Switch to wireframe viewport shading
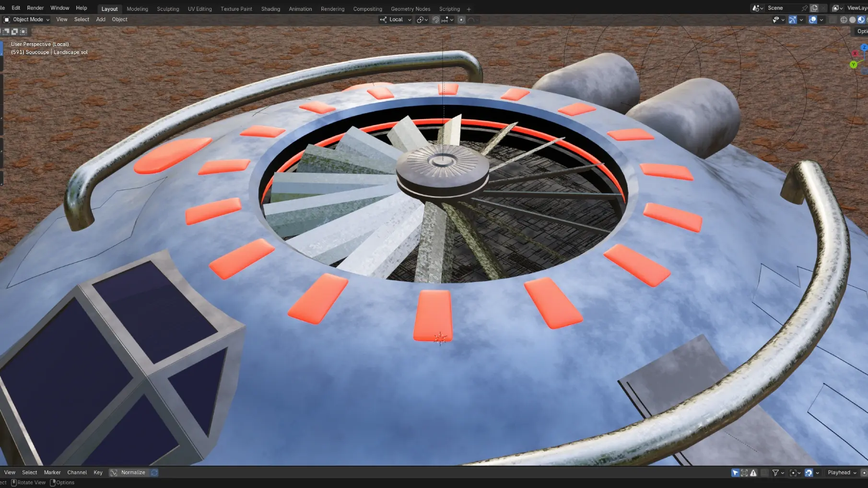This screenshot has height=488, width=868. 844,20
